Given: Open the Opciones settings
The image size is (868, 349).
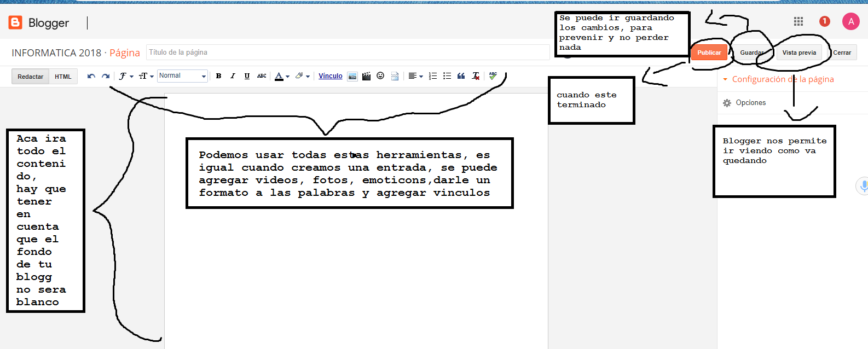Looking at the screenshot, I should click(744, 103).
